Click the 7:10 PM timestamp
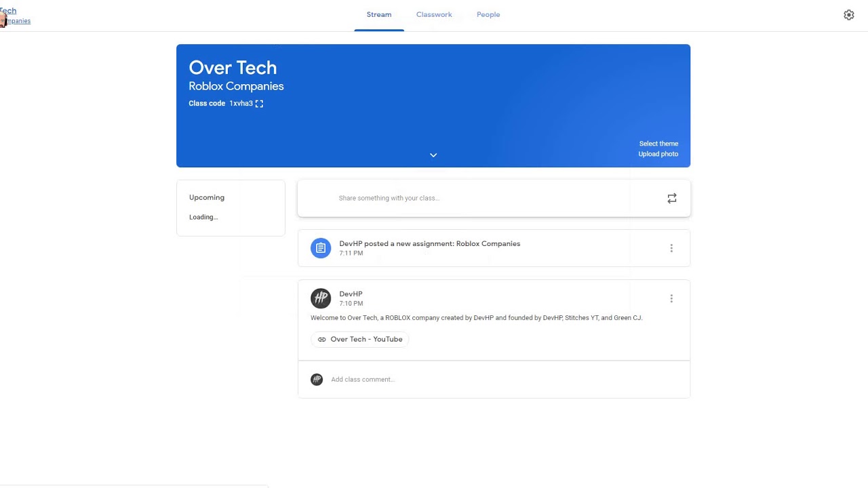This screenshot has width=868, height=488. (351, 304)
